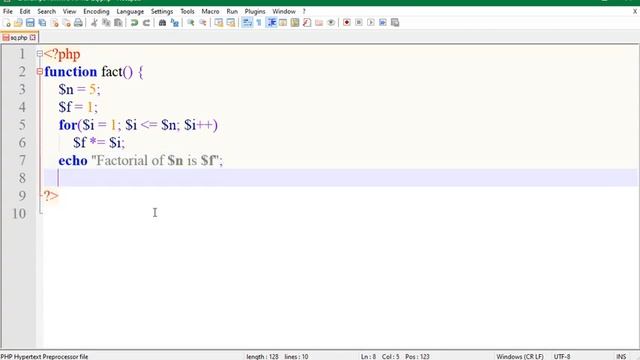The width and height of the screenshot is (640, 360).
Task: Click the Redo toolbar icon
Action: [146, 23]
